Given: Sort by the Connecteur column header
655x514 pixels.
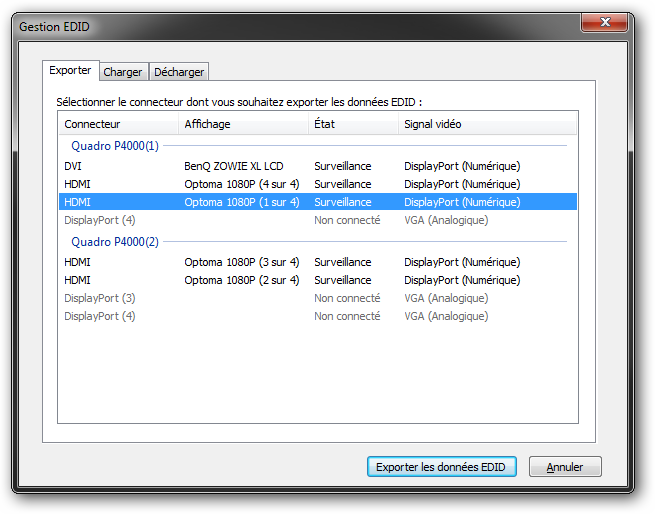Looking at the screenshot, I should point(92,124).
